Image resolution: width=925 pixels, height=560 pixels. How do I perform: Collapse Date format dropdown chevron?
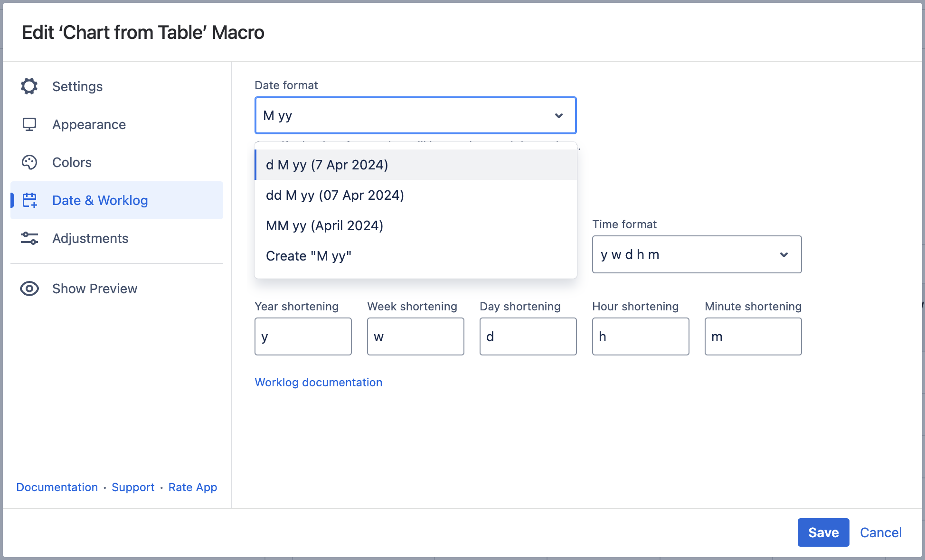coord(559,116)
